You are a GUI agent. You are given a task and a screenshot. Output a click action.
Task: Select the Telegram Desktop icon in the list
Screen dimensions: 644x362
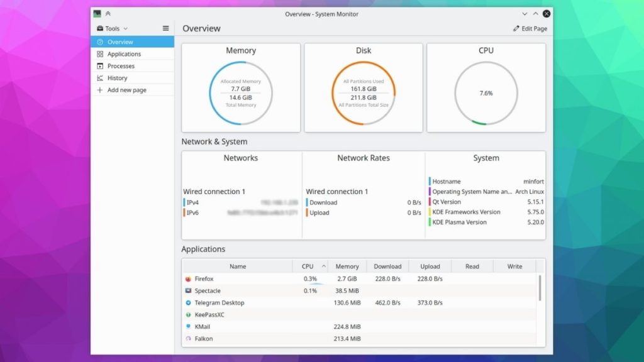click(x=187, y=302)
